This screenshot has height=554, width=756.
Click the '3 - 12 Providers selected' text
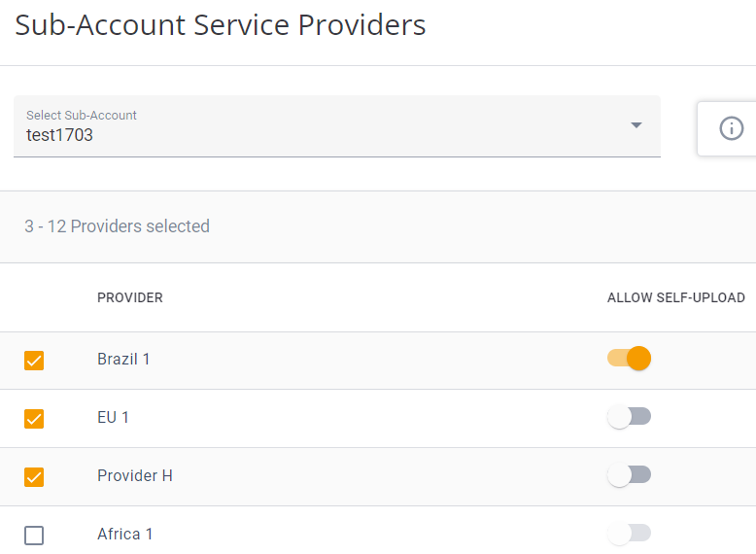point(117,226)
